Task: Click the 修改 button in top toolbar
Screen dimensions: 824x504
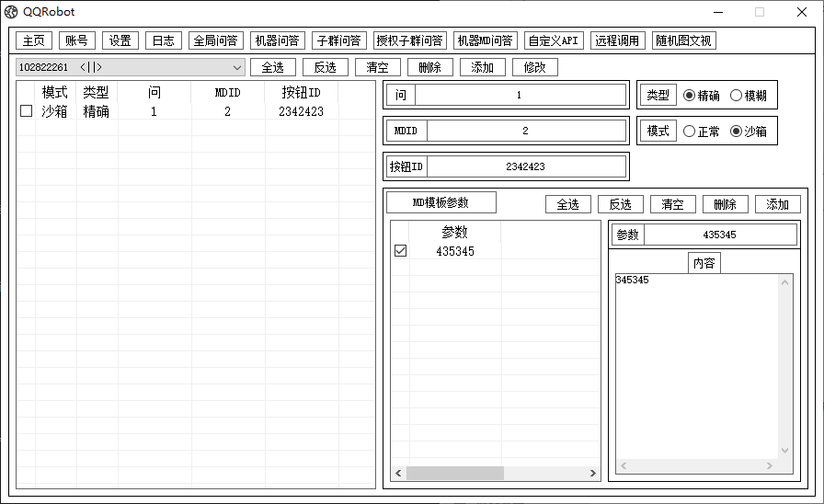Action: [x=534, y=67]
